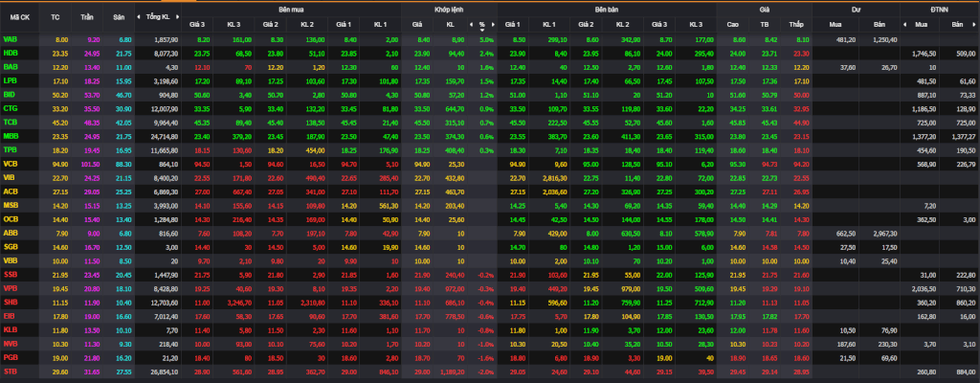Click the right arrow beside Tổng KL header
980x383 pixels.
coord(177,17)
